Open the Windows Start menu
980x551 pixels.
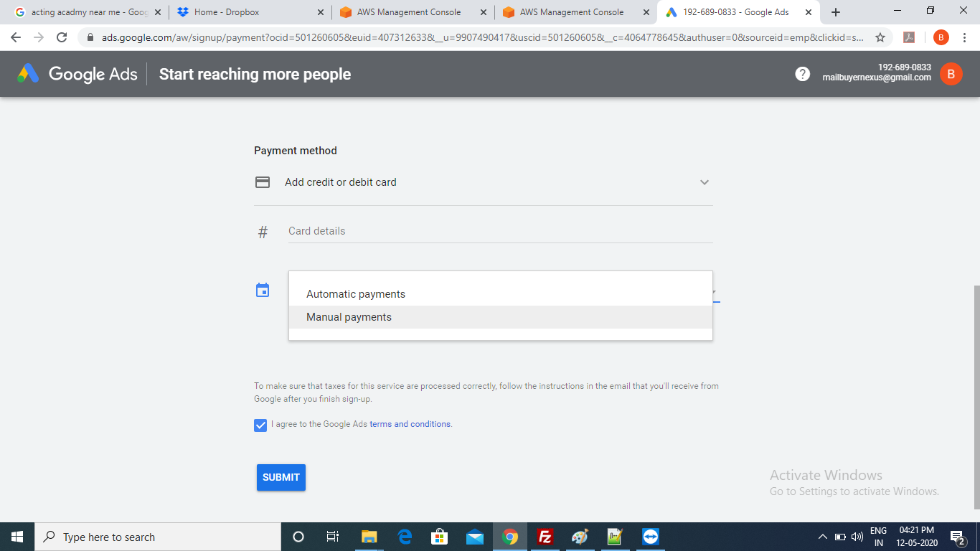(17, 537)
